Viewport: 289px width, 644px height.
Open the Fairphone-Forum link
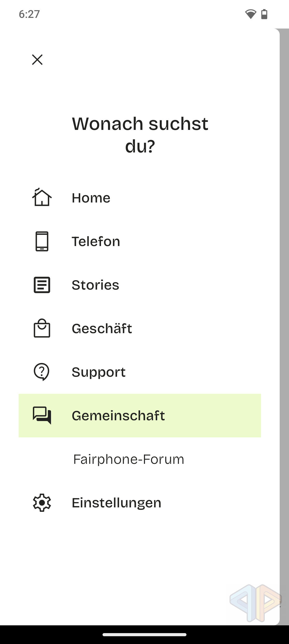(129, 459)
